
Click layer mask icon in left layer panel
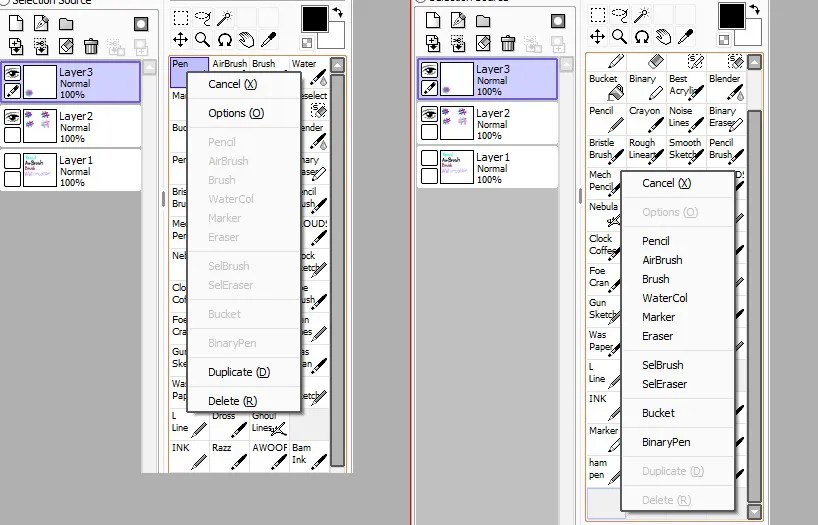pyautogui.click(x=141, y=23)
